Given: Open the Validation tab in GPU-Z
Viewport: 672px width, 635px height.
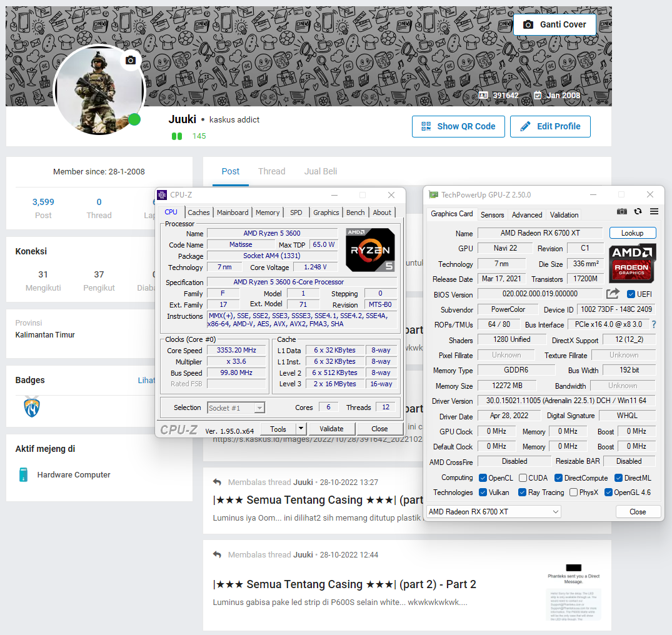Looking at the screenshot, I should [x=564, y=214].
